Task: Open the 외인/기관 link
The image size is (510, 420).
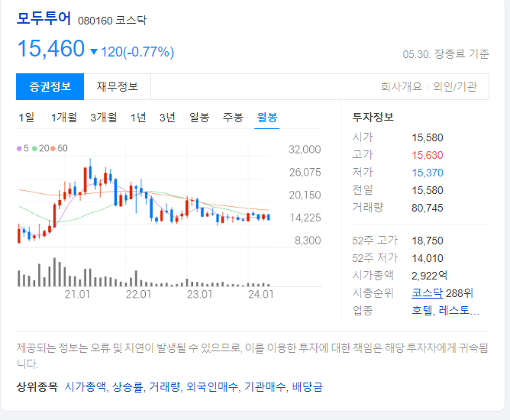Action: [x=455, y=86]
